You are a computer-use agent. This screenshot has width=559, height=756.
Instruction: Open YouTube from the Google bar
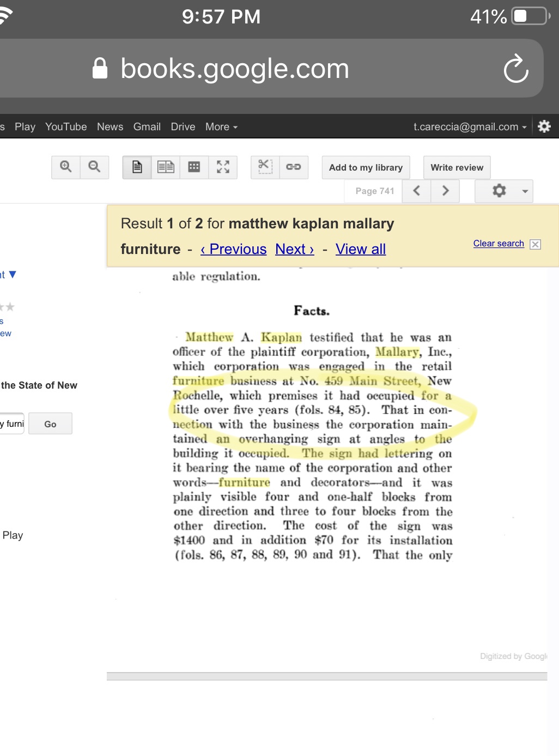coord(66,127)
